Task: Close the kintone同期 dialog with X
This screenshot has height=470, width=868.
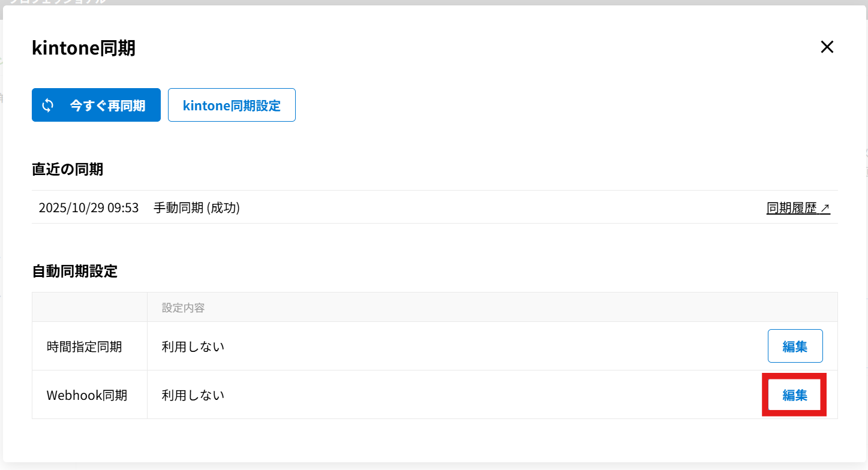Action: pos(827,47)
